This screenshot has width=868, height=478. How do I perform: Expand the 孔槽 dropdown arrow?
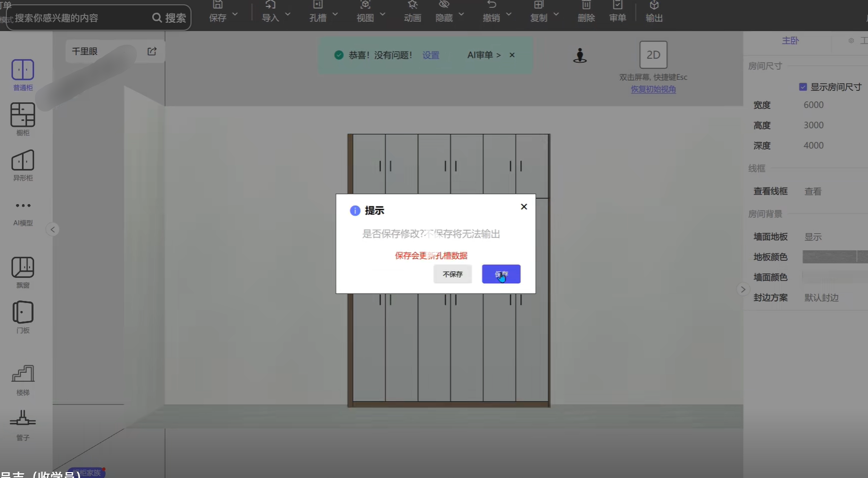(335, 14)
